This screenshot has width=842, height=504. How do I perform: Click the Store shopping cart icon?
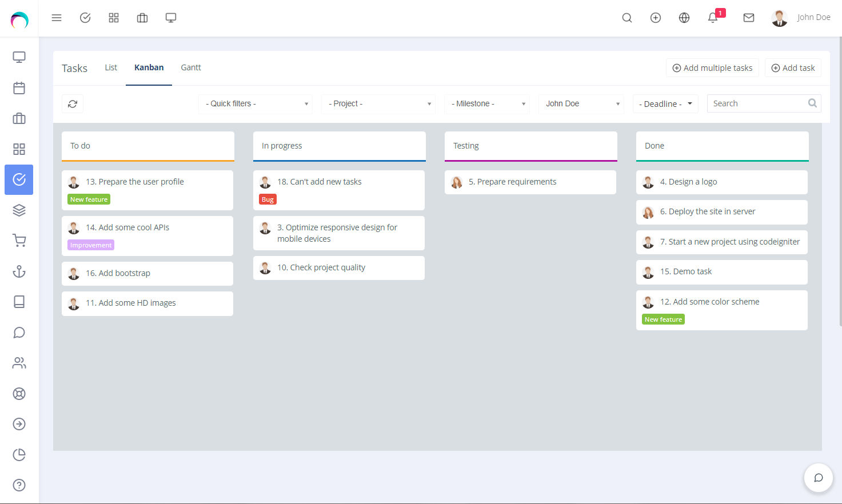(19, 241)
